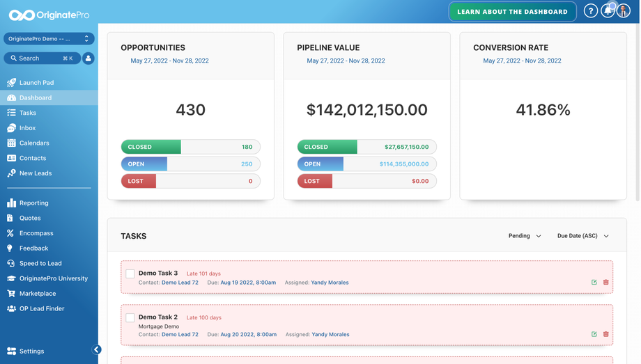Click the Feedback lightbulb icon

click(10, 248)
